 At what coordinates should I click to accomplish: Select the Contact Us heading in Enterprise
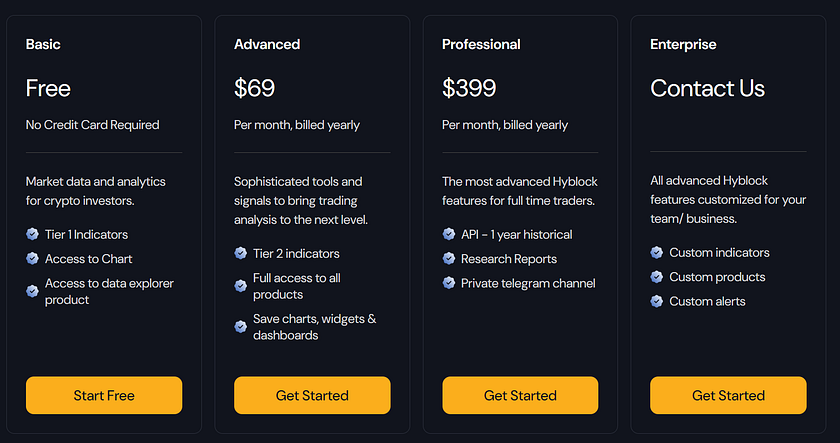[708, 88]
